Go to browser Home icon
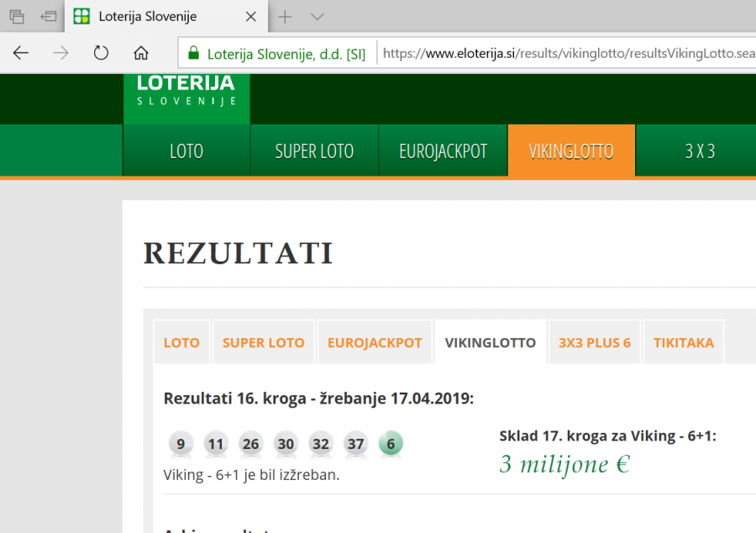Viewport: 756px width, 533px height. 141,53
